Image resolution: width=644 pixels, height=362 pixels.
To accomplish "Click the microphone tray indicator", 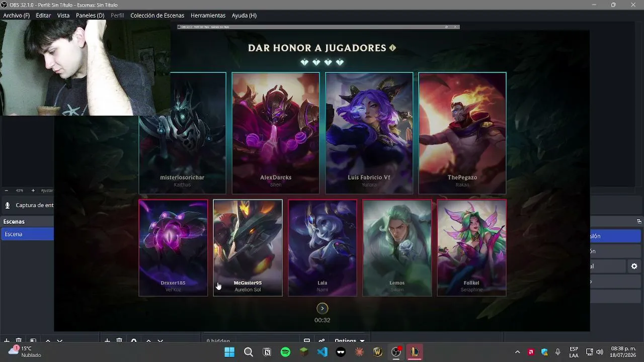I will pos(557,352).
